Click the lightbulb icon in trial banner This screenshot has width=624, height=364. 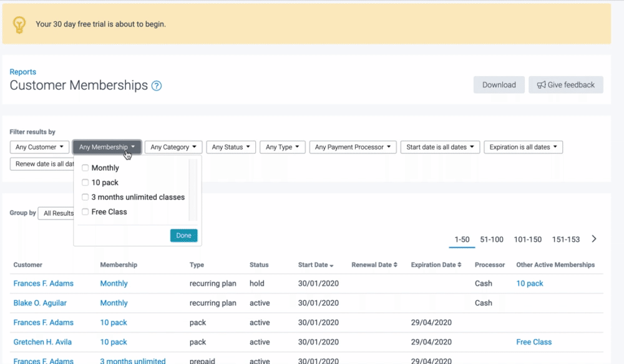click(19, 24)
